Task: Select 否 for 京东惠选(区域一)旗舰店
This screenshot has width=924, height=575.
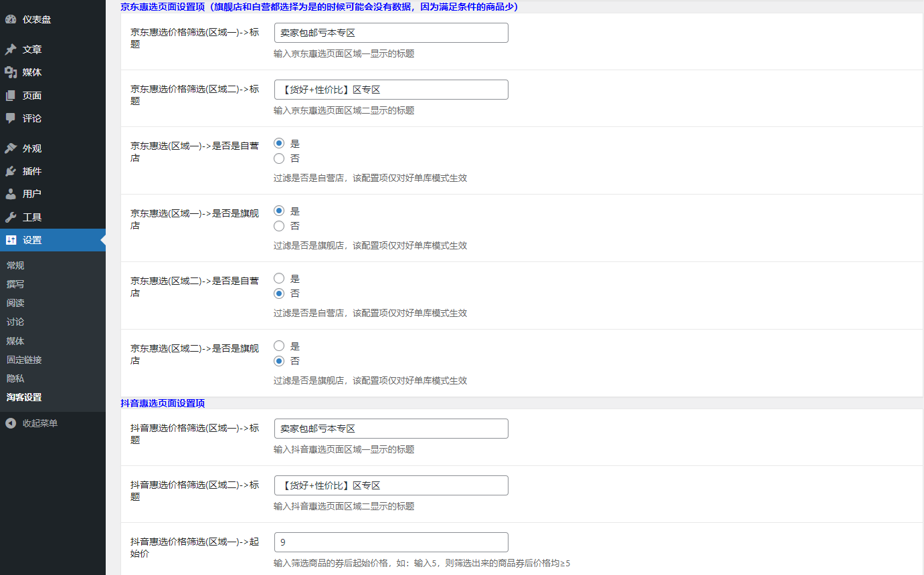Action: (x=278, y=225)
